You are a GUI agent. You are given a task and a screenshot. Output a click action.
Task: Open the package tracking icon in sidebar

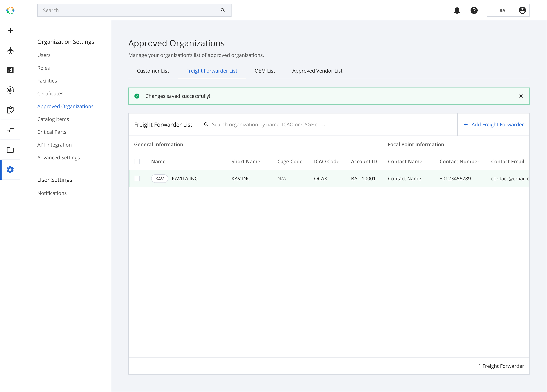[10, 90]
